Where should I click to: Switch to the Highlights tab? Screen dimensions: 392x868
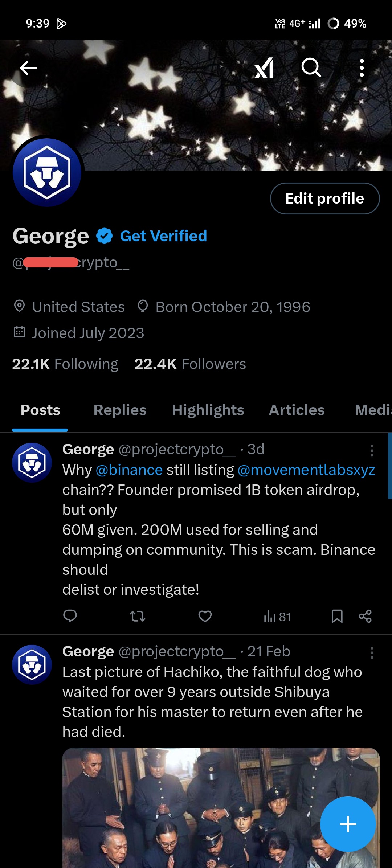(x=208, y=410)
